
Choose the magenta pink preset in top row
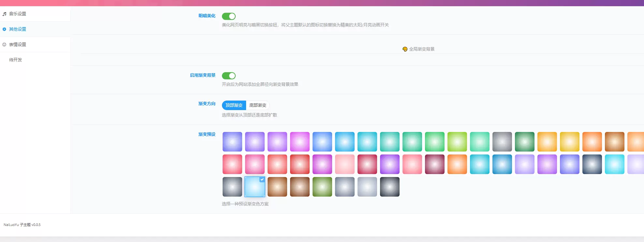point(300,142)
